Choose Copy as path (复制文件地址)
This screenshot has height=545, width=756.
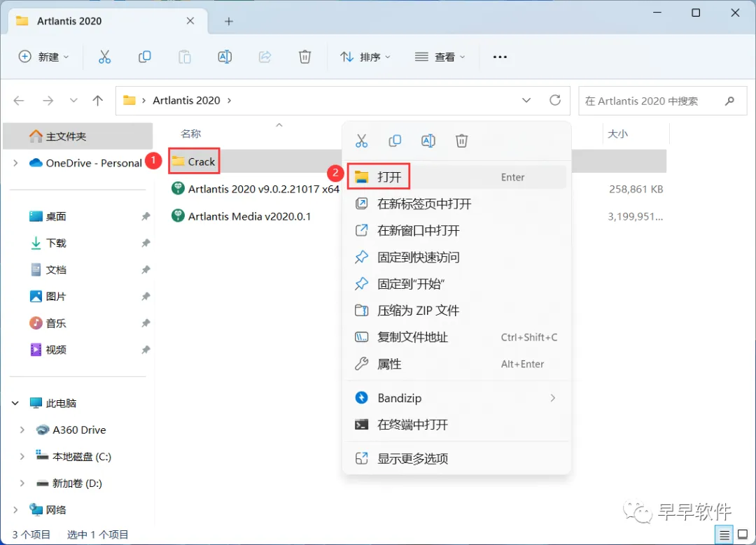point(456,337)
